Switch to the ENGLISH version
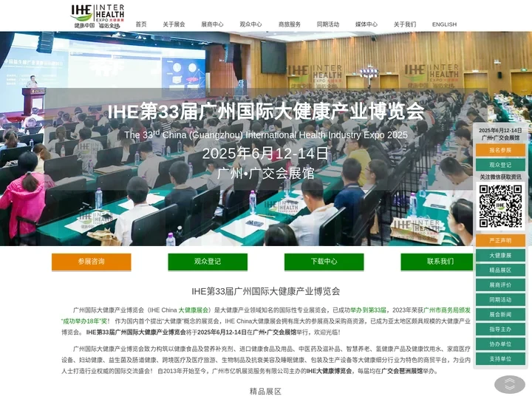Screen dimensions: 532x399 tap(445, 24)
